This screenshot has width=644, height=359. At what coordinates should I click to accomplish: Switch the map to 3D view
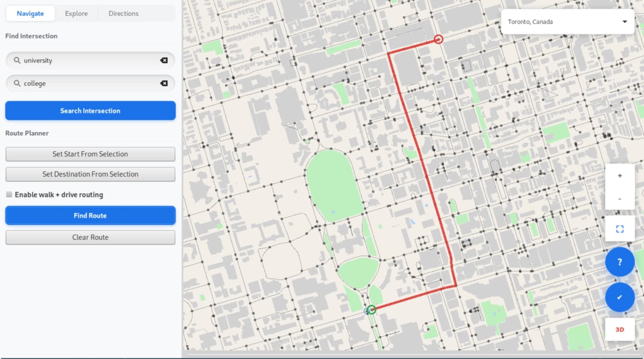(620, 330)
